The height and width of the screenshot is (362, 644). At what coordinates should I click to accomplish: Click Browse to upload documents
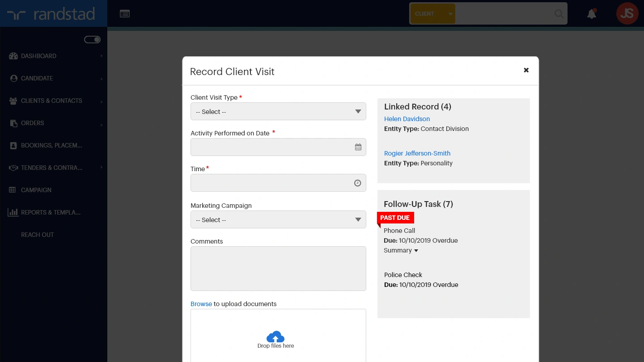[201, 304]
